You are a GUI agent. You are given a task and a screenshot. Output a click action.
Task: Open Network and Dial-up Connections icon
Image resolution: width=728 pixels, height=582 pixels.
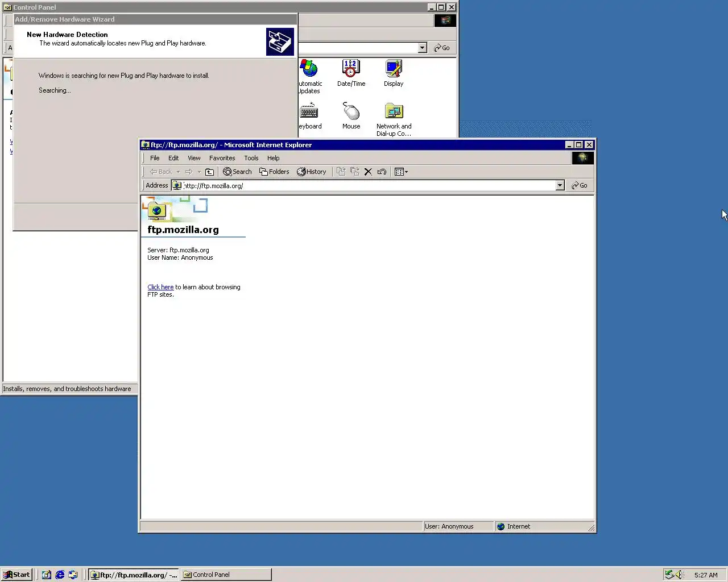click(394, 119)
